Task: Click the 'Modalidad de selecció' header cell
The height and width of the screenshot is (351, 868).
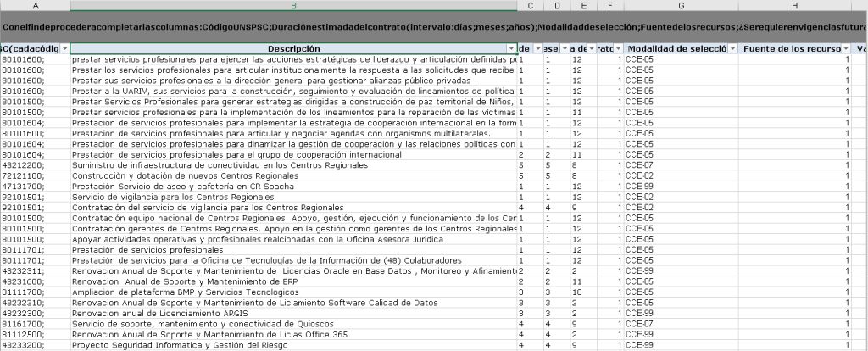Action: pos(681,48)
